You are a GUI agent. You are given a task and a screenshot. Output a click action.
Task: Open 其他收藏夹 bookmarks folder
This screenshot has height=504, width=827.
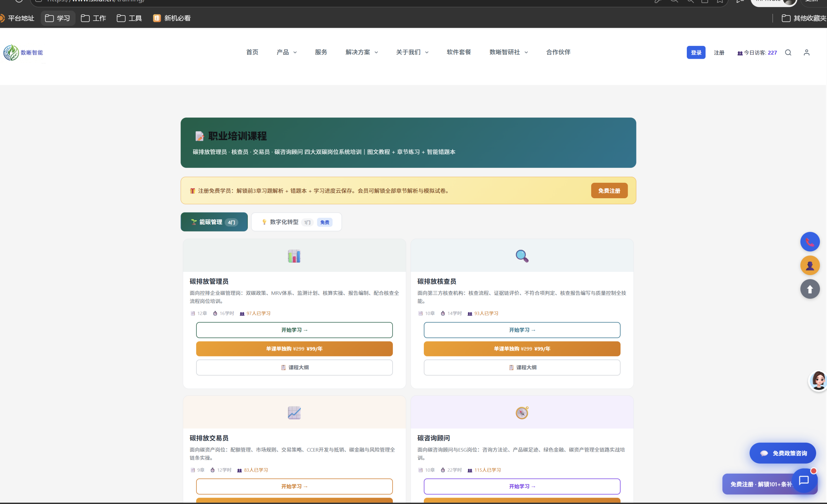point(803,18)
